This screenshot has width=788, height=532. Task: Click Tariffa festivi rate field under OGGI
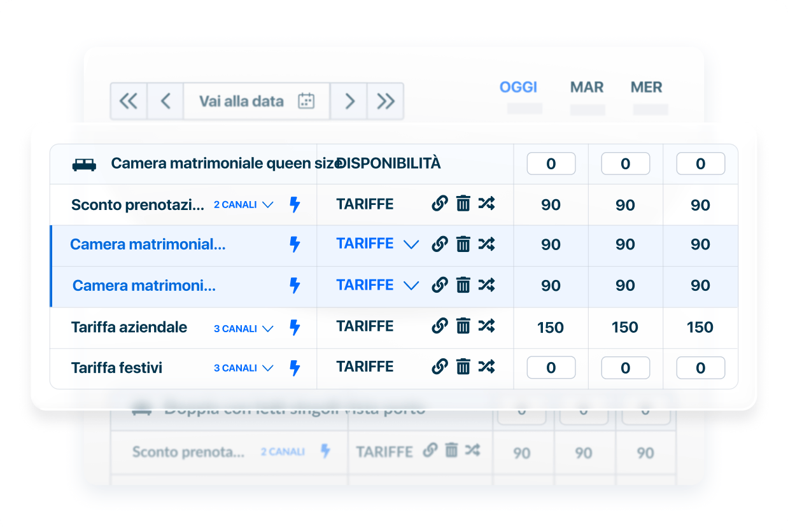(x=551, y=368)
